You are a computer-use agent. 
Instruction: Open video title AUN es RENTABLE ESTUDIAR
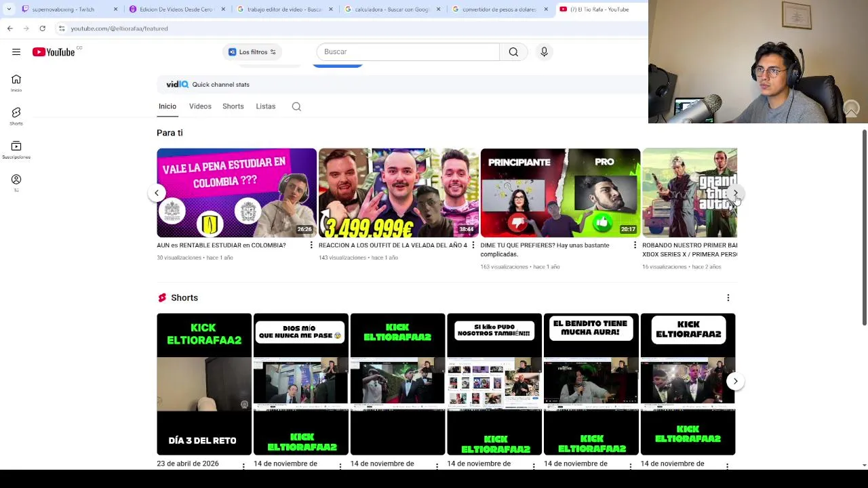(221, 245)
